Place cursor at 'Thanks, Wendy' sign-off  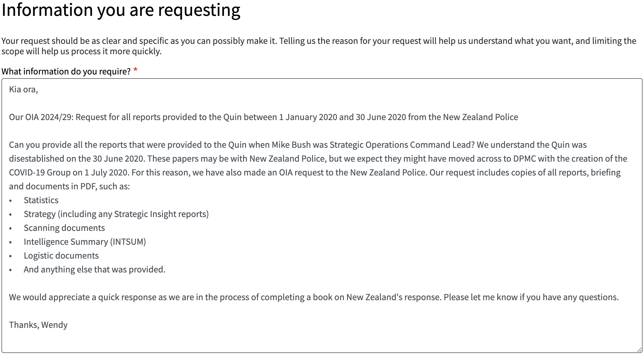(x=38, y=325)
